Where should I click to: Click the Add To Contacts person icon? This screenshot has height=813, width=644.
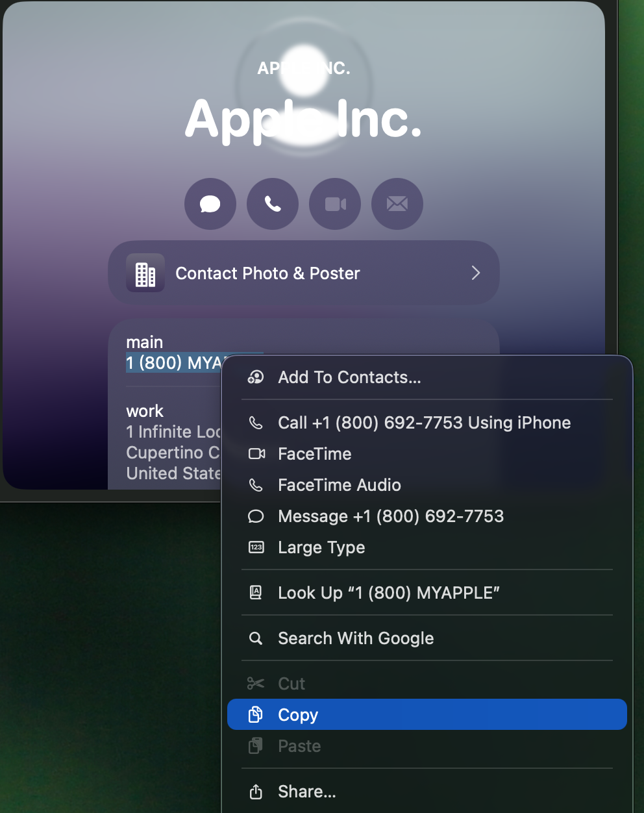pos(256,377)
